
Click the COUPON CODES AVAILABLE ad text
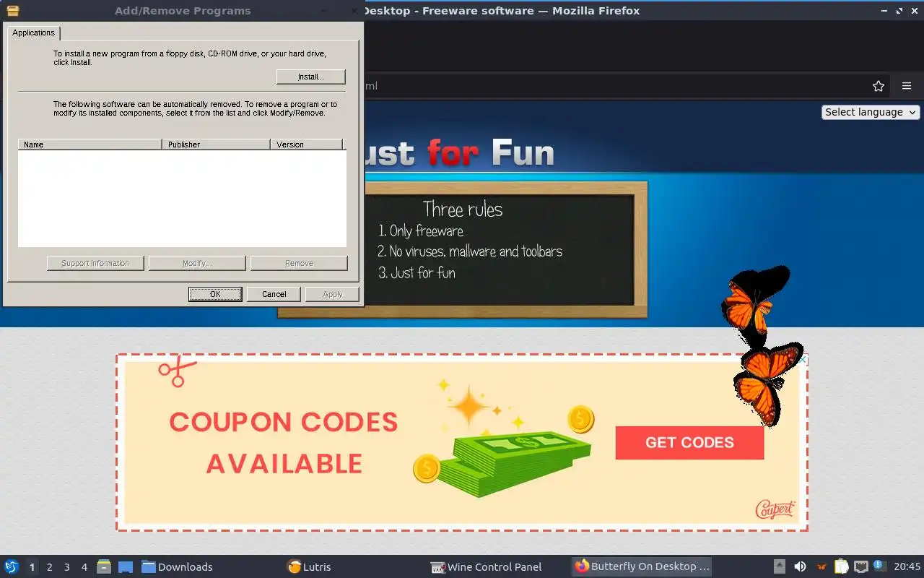coord(284,442)
